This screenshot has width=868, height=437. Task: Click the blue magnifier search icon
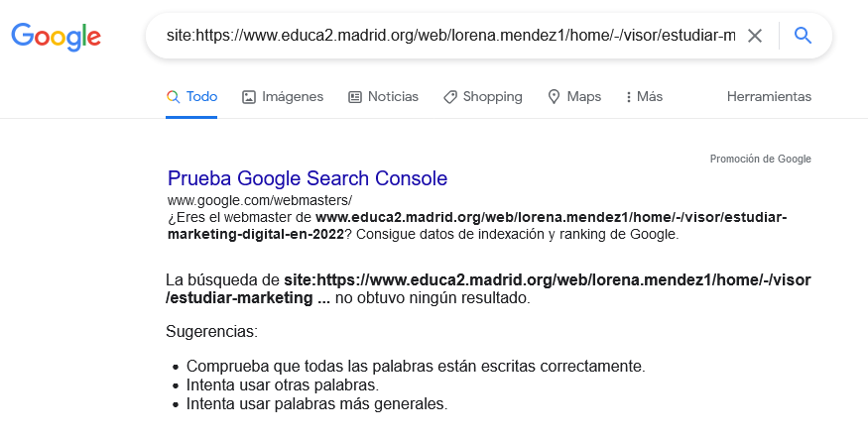(804, 37)
